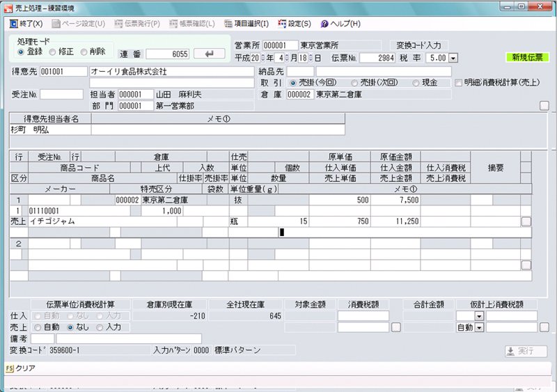
Task: Click the 納品先 code field
Action: 301,72
